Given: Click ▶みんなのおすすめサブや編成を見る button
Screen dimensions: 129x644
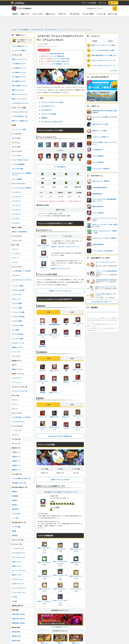Looking at the screenshot, I should [60, 436].
